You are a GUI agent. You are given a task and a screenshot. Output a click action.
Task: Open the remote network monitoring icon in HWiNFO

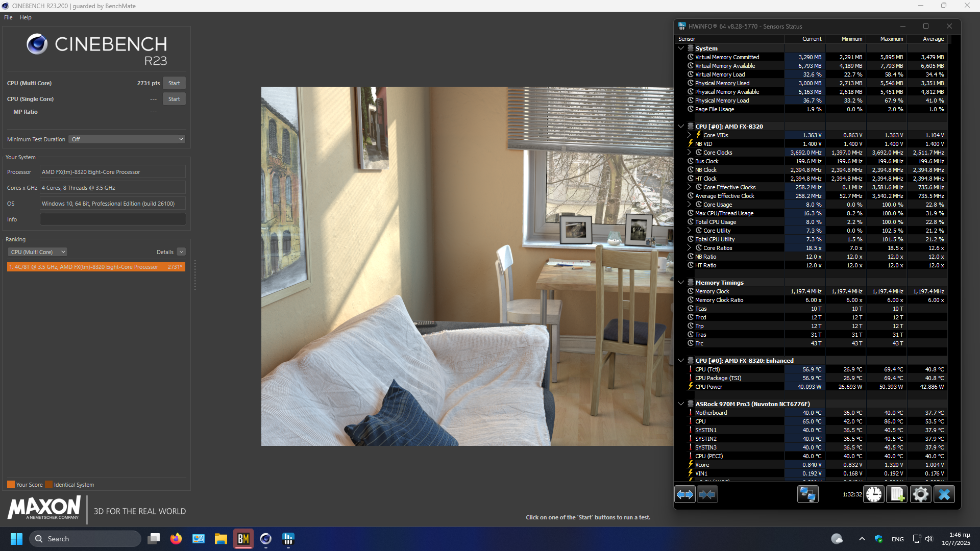click(808, 494)
